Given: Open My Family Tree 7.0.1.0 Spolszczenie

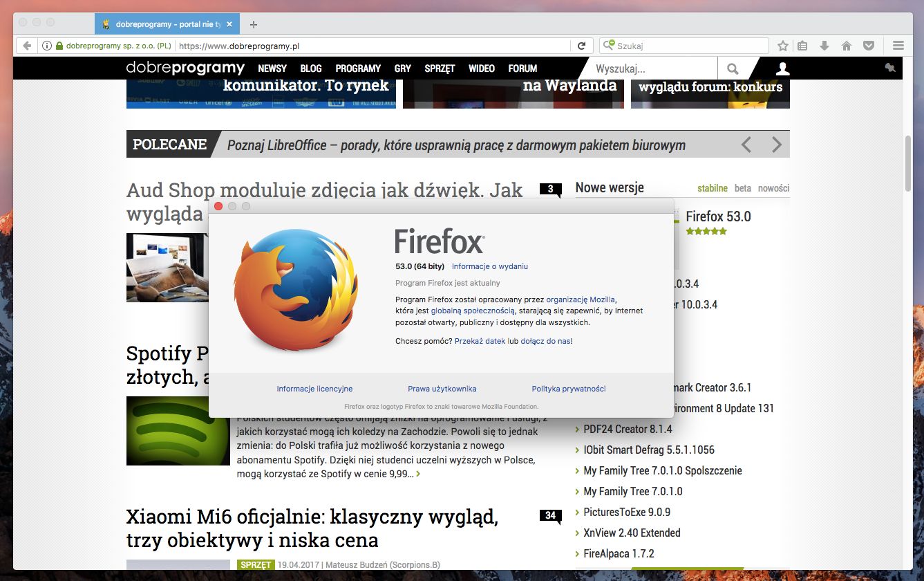Looking at the screenshot, I should [x=663, y=470].
